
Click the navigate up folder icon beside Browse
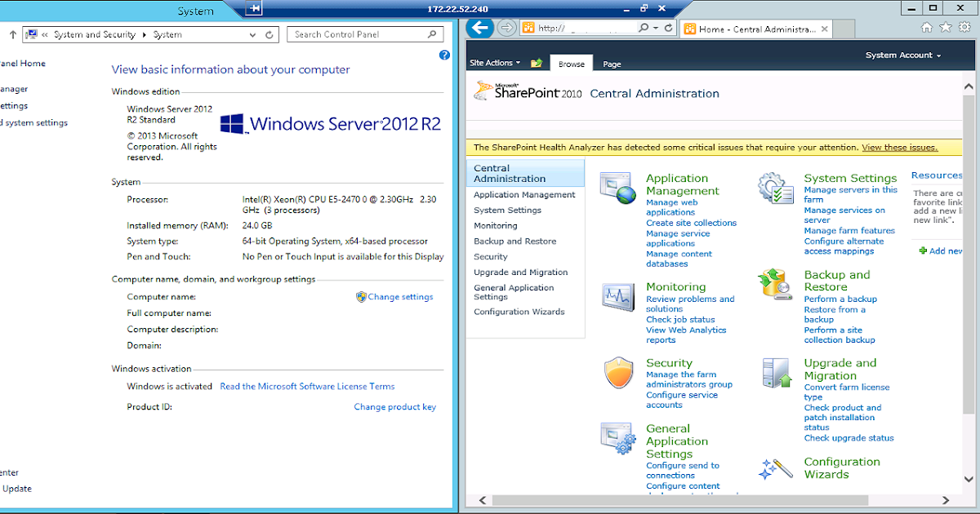[x=536, y=63]
